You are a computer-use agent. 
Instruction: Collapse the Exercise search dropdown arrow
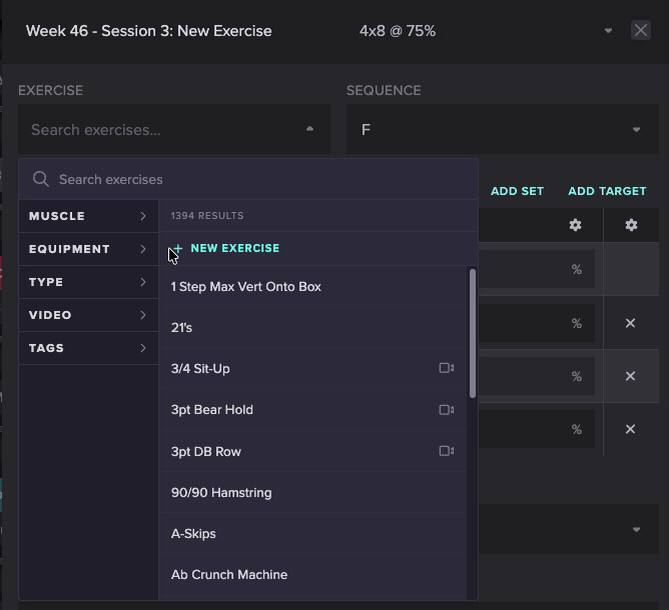click(310, 129)
